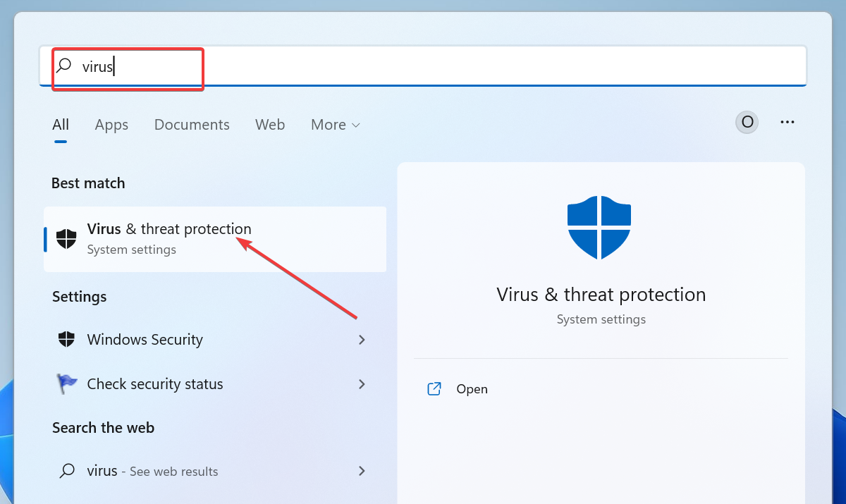Open the More dropdown
The image size is (846, 504).
pos(335,125)
